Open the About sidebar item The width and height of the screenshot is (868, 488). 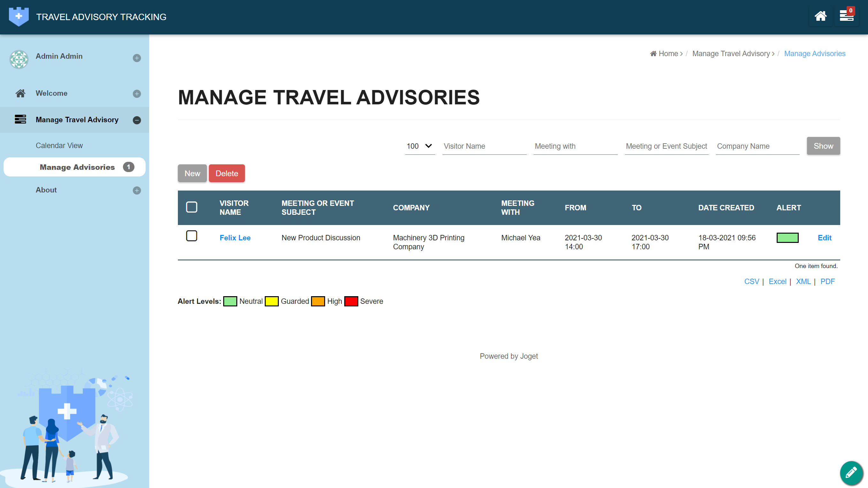pyautogui.click(x=46, y=190)
